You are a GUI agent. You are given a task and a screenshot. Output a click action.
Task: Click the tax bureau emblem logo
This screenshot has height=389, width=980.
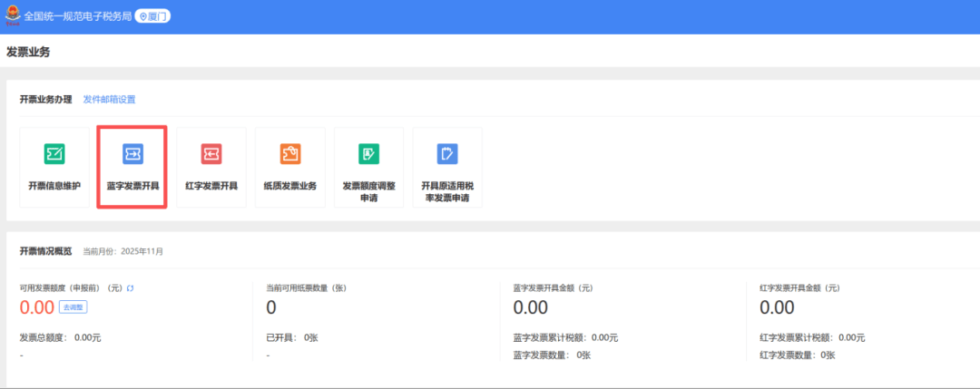(12, 16)
